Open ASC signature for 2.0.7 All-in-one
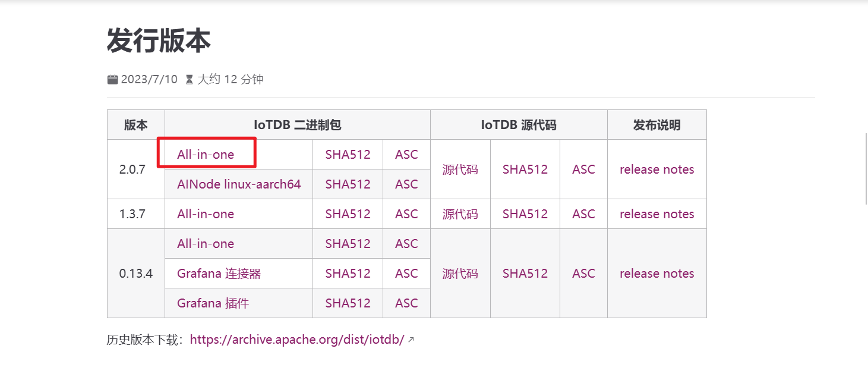The height and width of the screenshot is (380, 868). point(406,155)
